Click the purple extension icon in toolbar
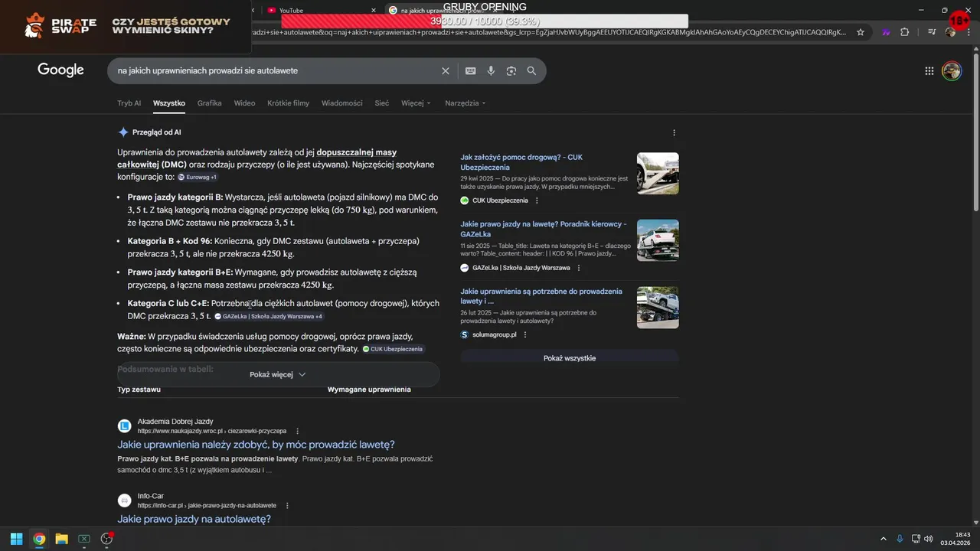This screenshot has width=980, height=551. [886, 32]
